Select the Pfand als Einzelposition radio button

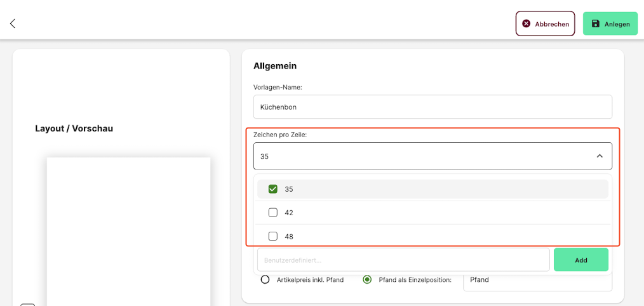point(367,280)
